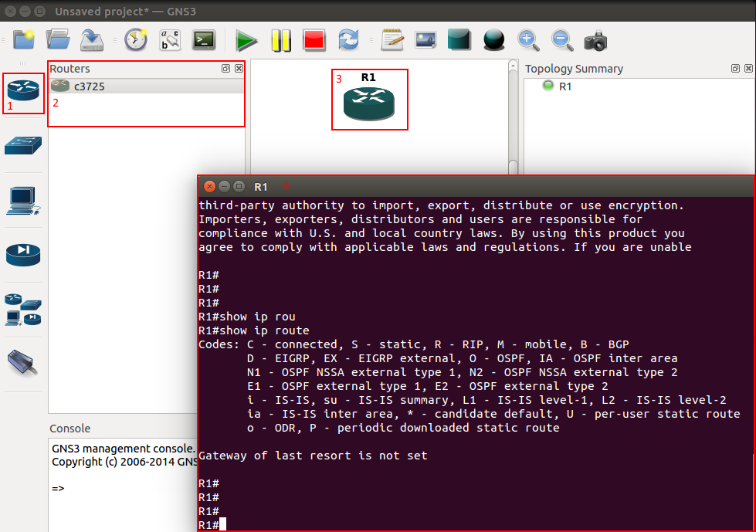Image resolution: width=756 pixels, height=532 pixels.
Task: Take a screenshot with camera icon
Action: [x=595, y=40]
